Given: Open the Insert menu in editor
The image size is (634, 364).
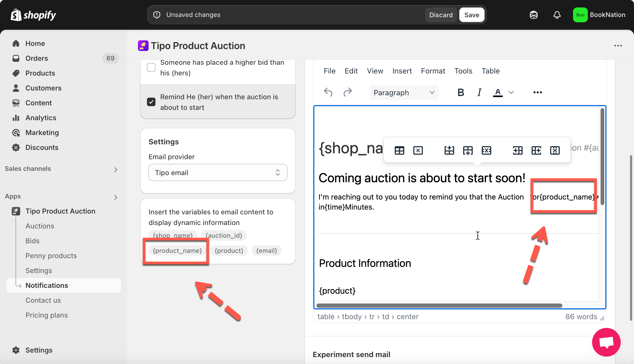Looking at the screenshot, I should click(x=402, y=71).
